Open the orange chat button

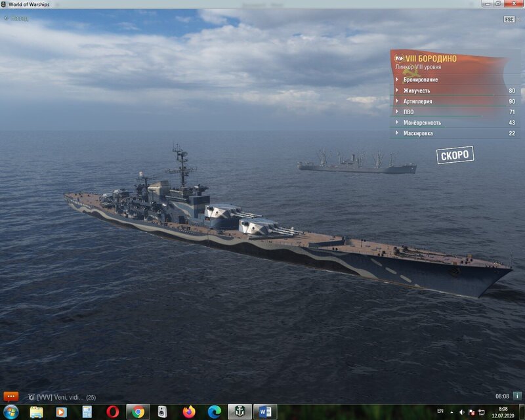click(10, 396)
